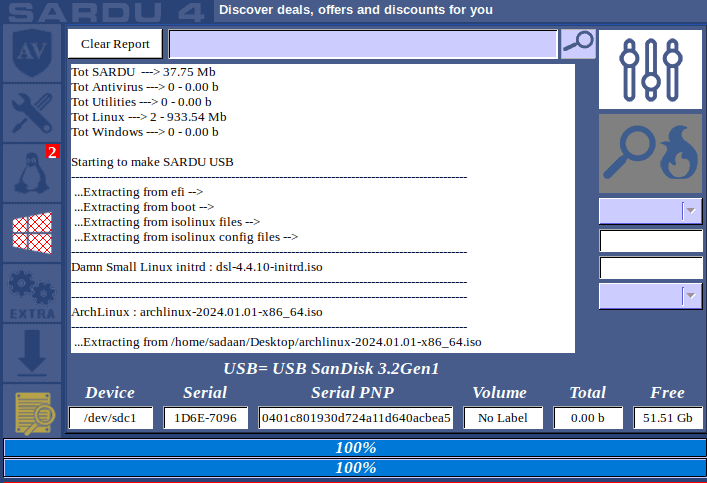Screen dimensions: 707x483
Task: Open the EXTRA gears section
Action: click(32, 293)
